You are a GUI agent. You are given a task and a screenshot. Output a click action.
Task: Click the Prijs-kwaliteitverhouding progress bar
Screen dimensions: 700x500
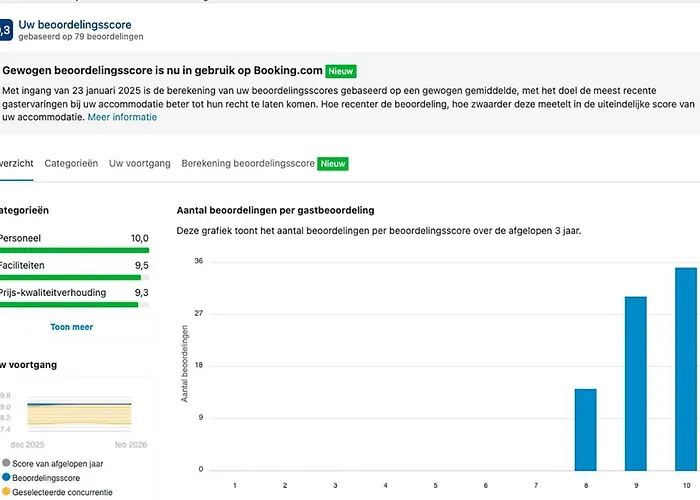point(70,304)
